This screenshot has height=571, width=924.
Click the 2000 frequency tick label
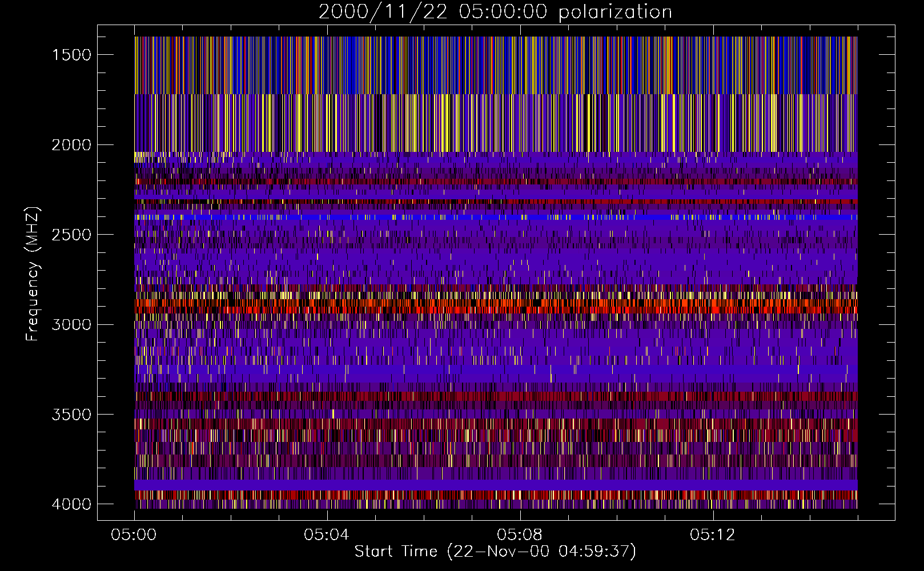71,145
